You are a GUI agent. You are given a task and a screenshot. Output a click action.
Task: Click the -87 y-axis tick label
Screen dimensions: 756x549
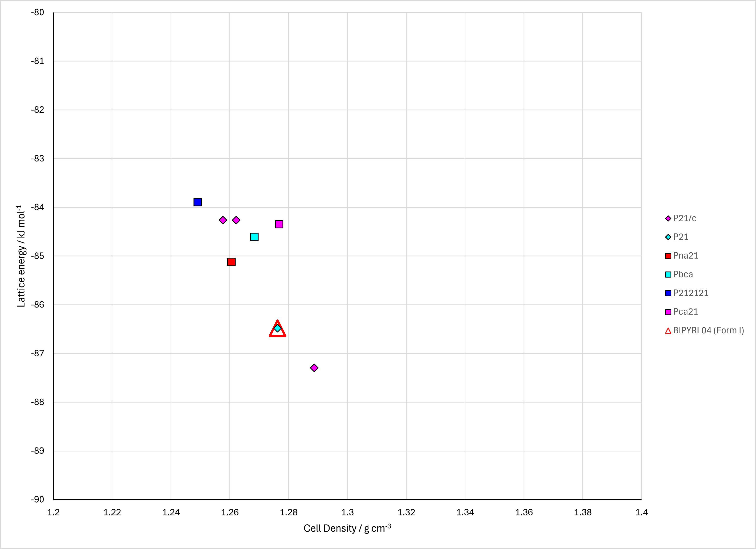point(38,353)
